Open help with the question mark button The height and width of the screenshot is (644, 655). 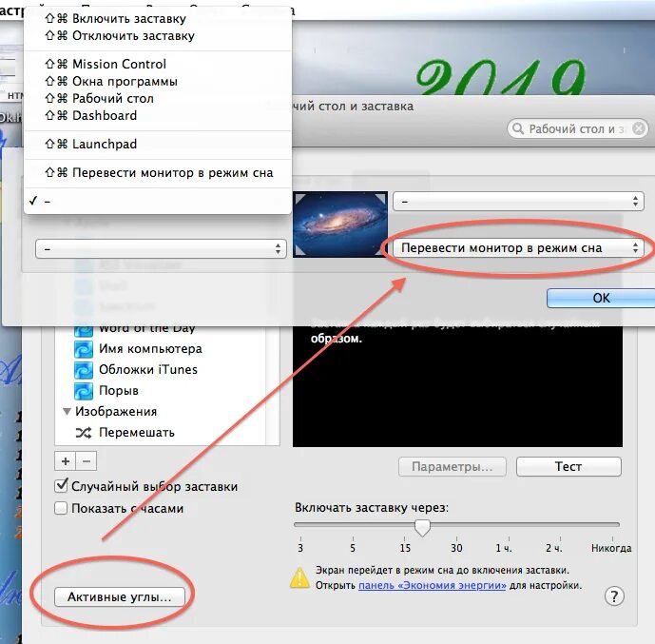[614, 595]
